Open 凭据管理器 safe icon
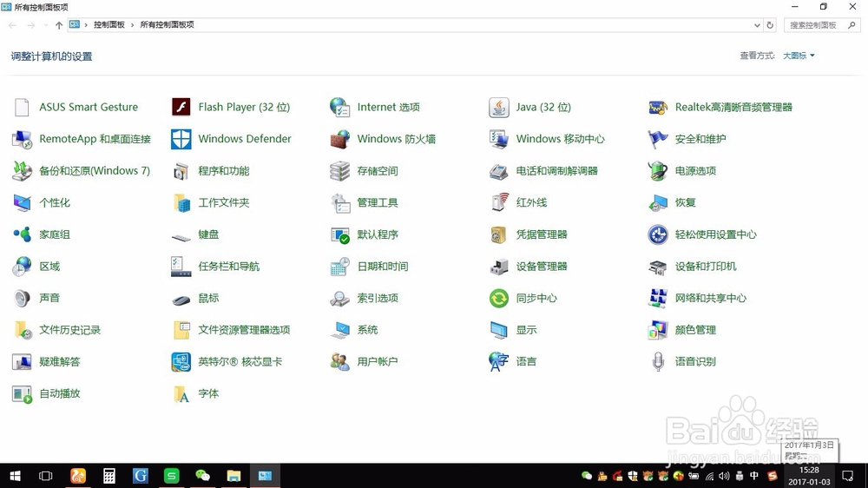Screen dimensions: 868x488 click(x=499, y=234)
